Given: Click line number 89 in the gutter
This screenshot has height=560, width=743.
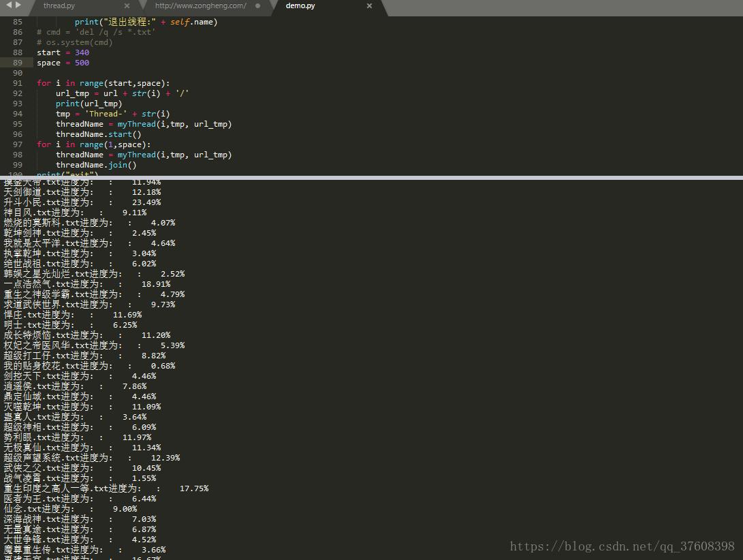Looking at the screenshot, I should (17, 62).
